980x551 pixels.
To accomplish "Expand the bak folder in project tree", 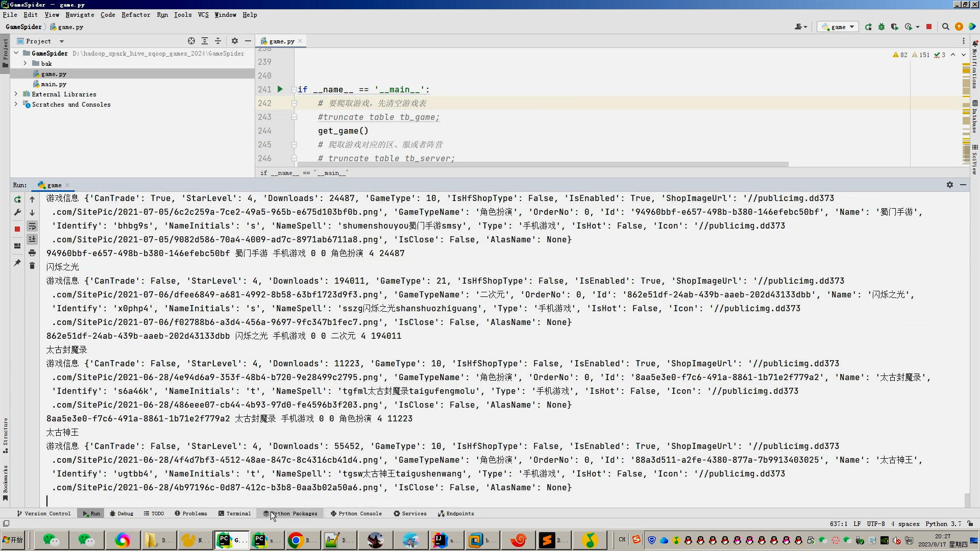I will [x=25, y=63].
